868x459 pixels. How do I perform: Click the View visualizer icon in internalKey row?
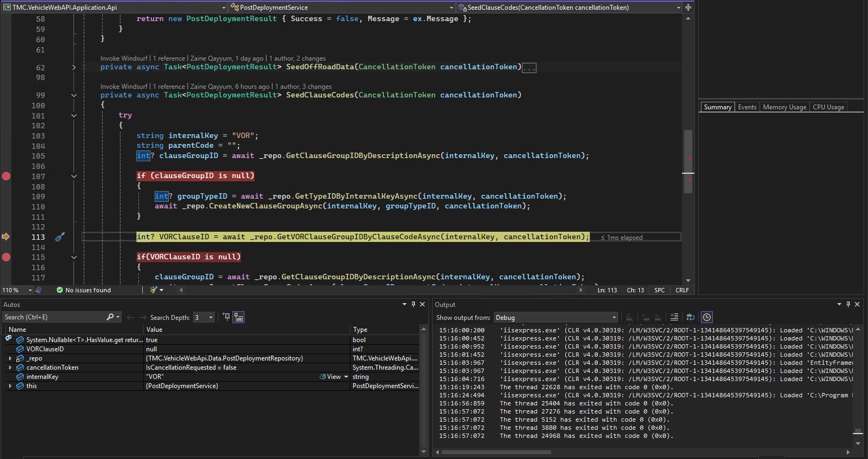click(x=323, y=377)
